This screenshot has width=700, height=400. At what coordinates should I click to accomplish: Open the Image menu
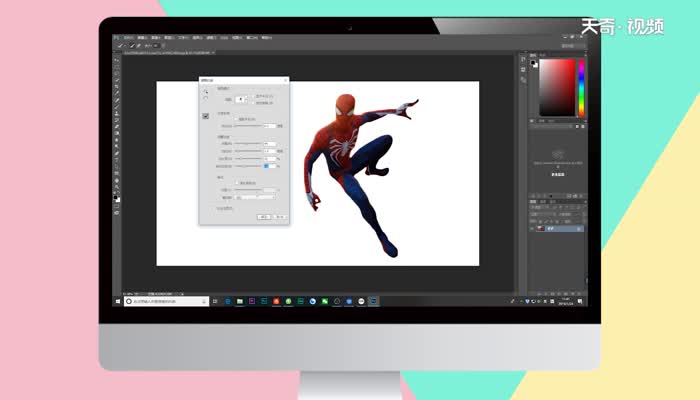155,38
